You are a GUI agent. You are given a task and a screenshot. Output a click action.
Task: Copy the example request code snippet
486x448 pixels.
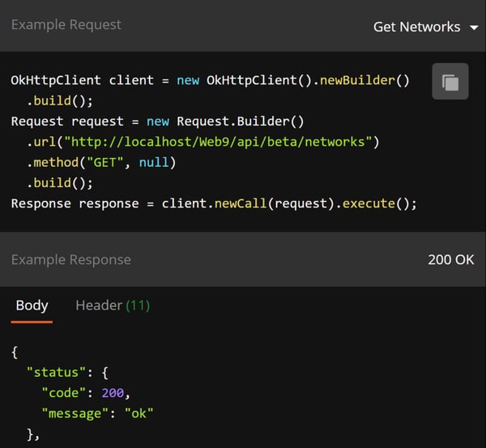click(450, 82)
